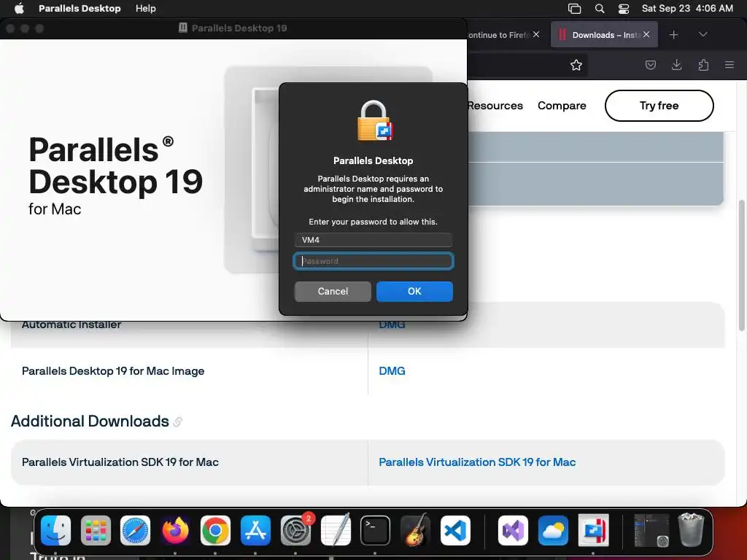Click the DMG link for Mac Image
This screenshot has width=747, height=560.
tap(392, 371)
